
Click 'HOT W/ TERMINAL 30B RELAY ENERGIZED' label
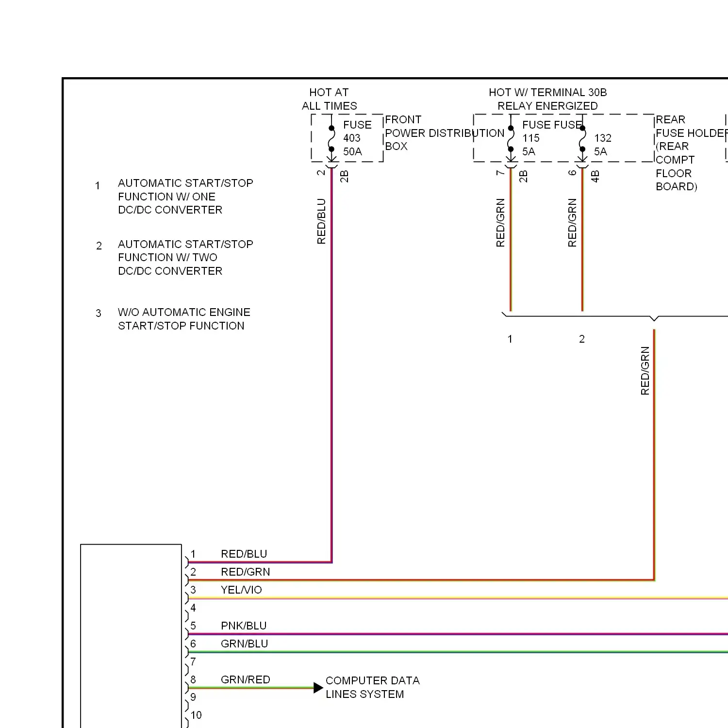point(547,99)
